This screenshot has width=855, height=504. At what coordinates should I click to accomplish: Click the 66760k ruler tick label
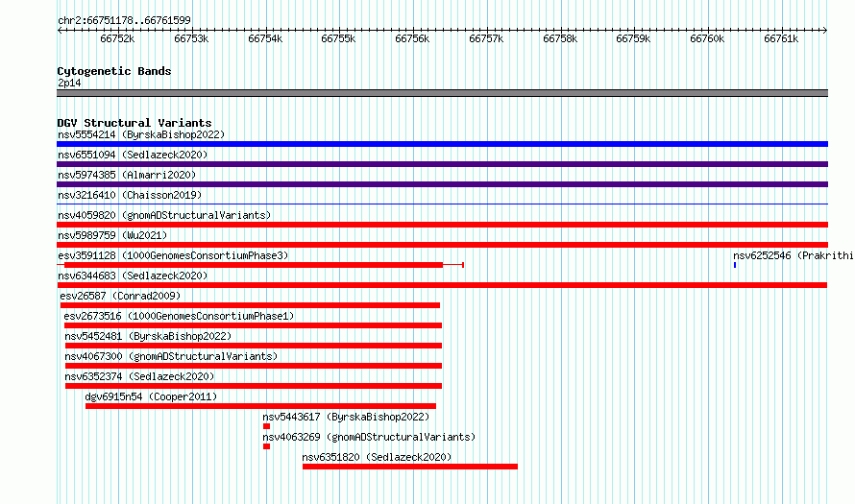tap(707, 39)
